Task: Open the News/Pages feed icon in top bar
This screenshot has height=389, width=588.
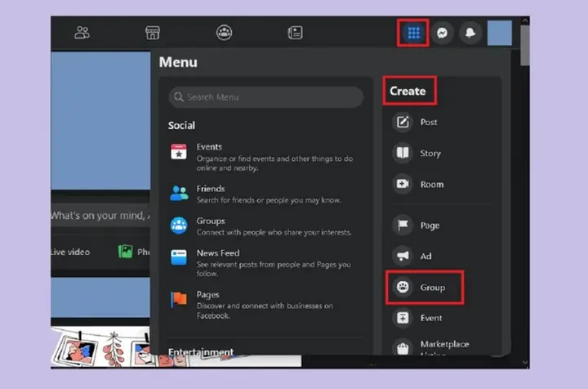Action: pyautogui.click(x=295, y=33)
